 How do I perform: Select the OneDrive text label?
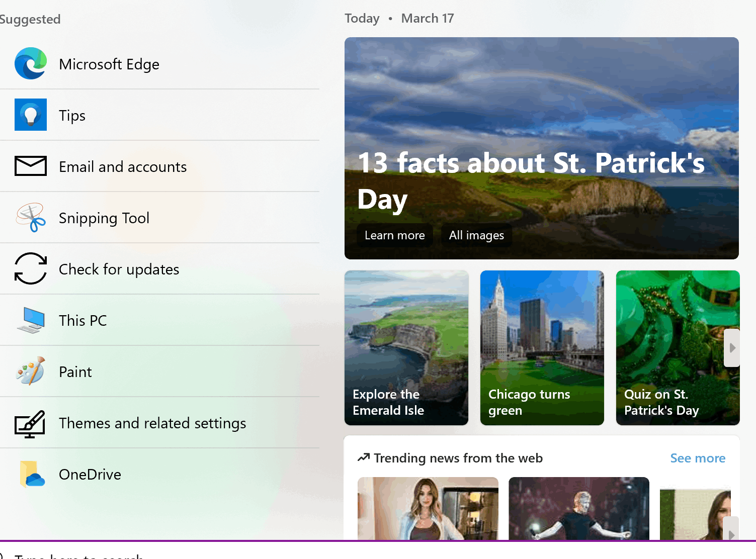coord(90,475)
